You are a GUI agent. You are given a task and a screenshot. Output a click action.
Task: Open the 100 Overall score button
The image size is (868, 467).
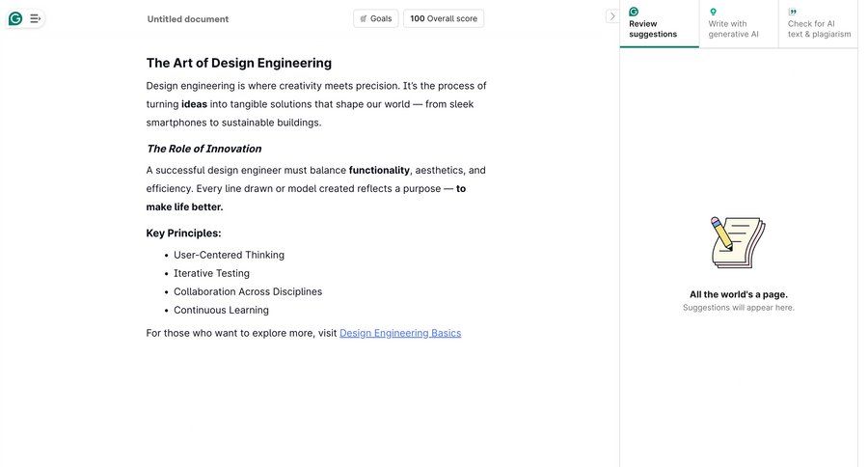click(444, 18)
